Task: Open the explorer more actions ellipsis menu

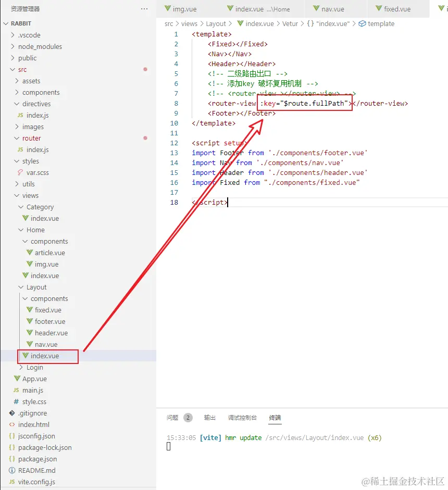Action: pos(144,9)
